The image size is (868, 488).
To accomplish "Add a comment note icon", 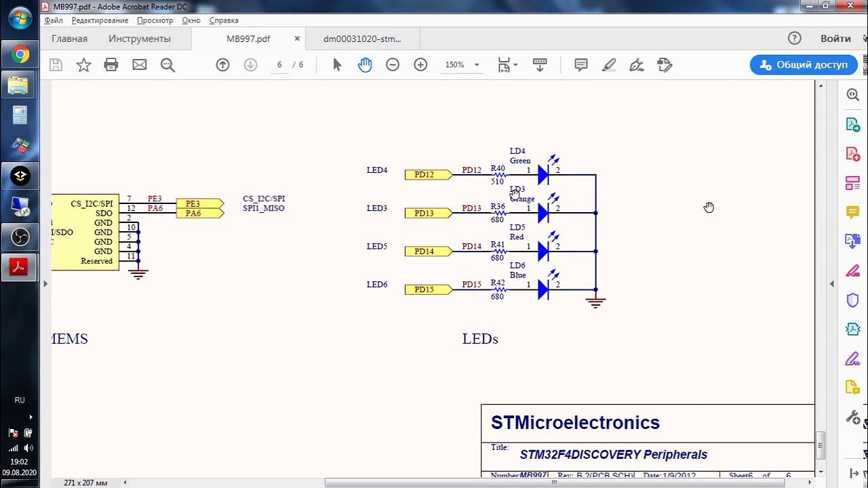I will point(581,65).
